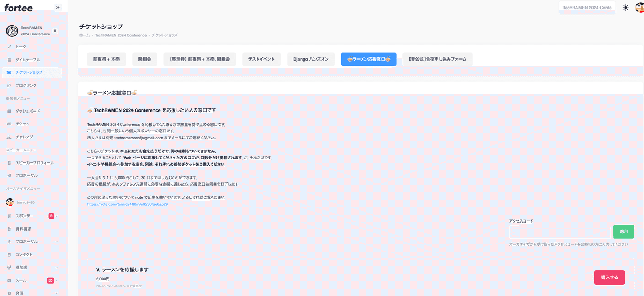This screenshot has height=296, width=644.
Task: Expand the 参加者 sidebar menu
Action: click(57, 267)
